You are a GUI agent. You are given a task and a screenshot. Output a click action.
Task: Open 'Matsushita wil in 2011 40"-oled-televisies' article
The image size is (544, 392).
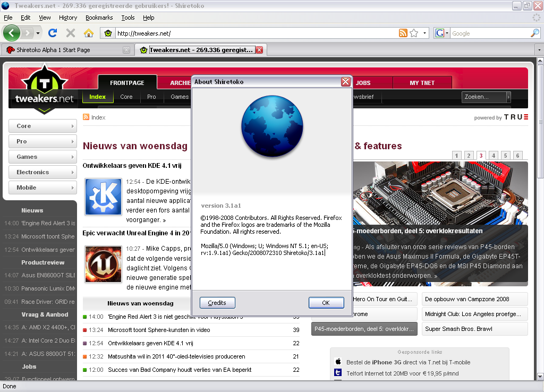tap(176, 356)
